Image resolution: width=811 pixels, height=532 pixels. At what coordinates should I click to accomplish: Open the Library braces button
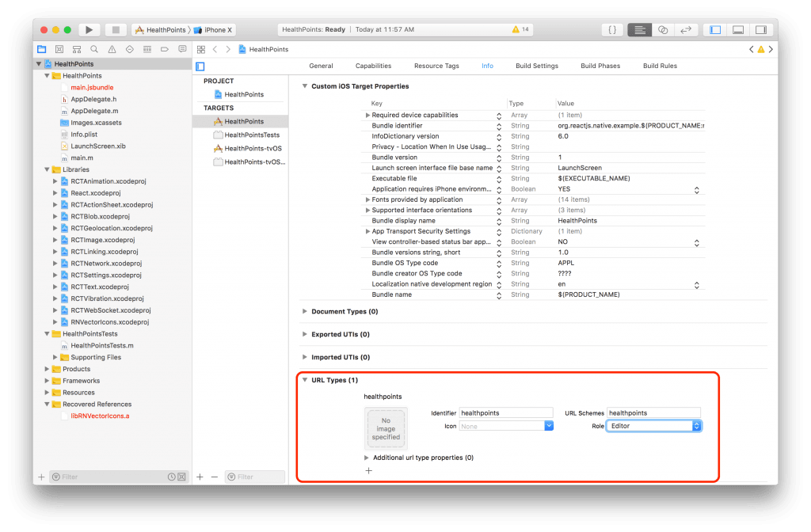(612, 29)
